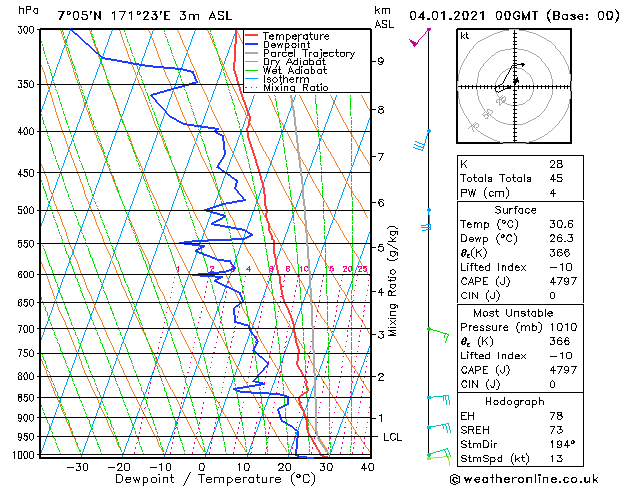This screenshot has width=629, height=486.
Task: Click the K index value '28'
Action: coord(556,164)
